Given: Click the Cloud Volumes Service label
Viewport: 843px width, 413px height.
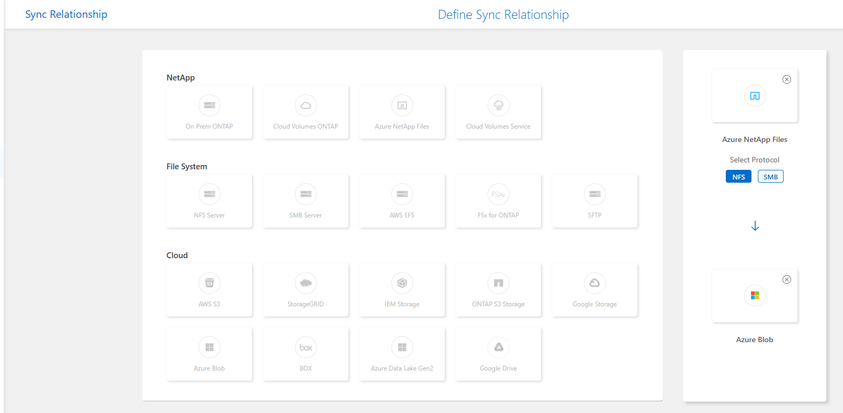Looking at the screenshot, I should 498,126.
